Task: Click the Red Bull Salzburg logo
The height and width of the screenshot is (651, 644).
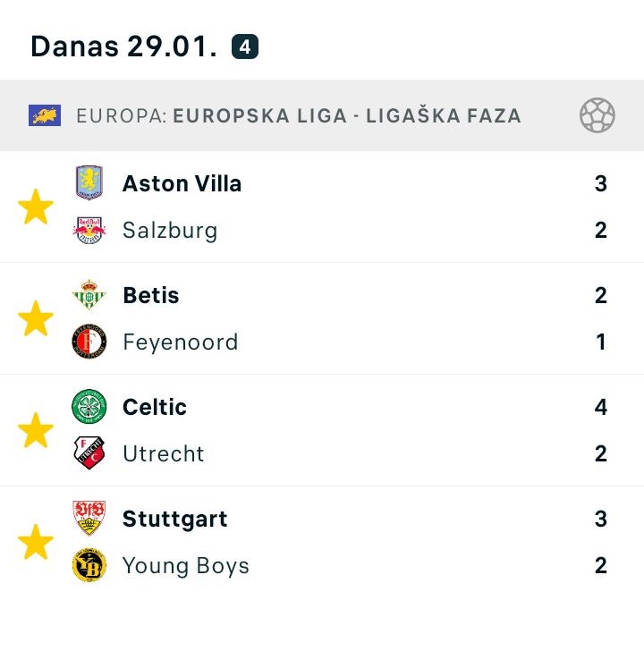Action: [x=89, y=231]
